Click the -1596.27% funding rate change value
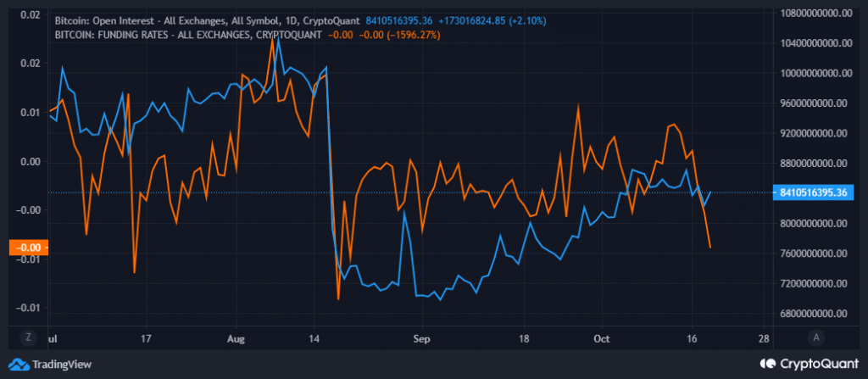 (411, 35)
